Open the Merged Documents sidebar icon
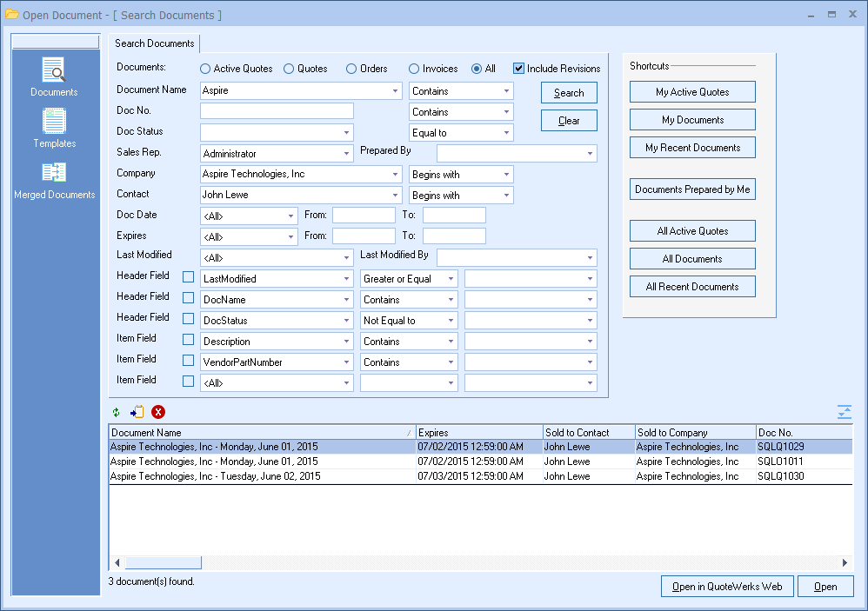Screen dimensions: 868x611 pyautogui.click(x=54, y=174)
